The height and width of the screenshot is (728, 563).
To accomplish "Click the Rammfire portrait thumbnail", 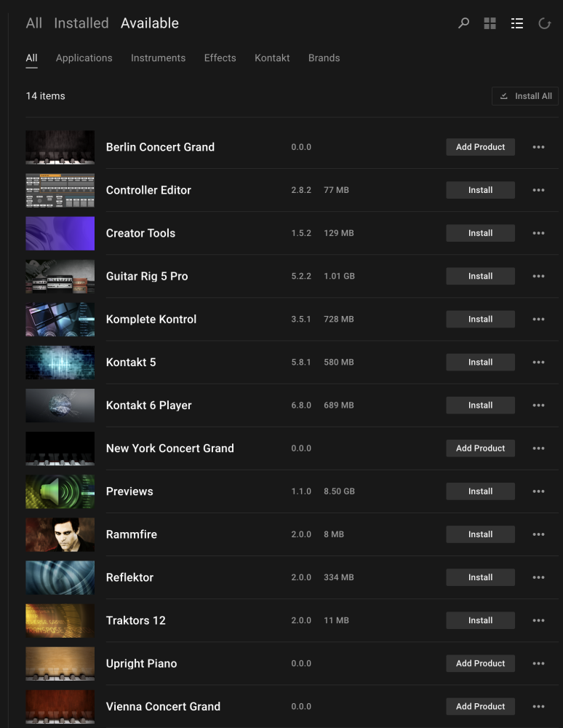I will [60, 535].
